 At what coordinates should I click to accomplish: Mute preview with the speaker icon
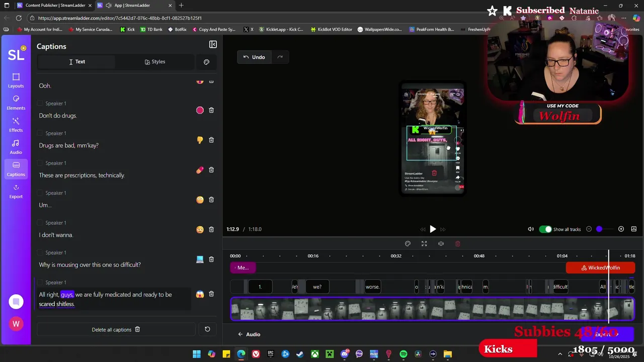(530, 229)
